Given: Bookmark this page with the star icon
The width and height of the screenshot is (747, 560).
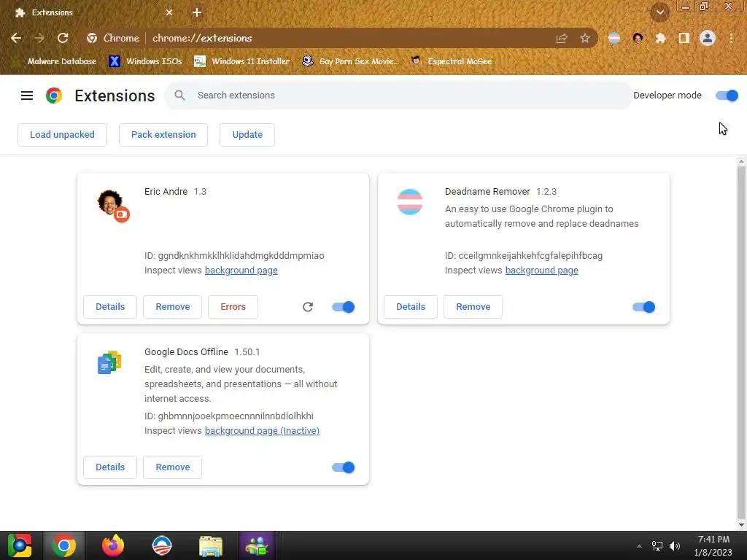Looking at the screenshot, I should (585, 38).
